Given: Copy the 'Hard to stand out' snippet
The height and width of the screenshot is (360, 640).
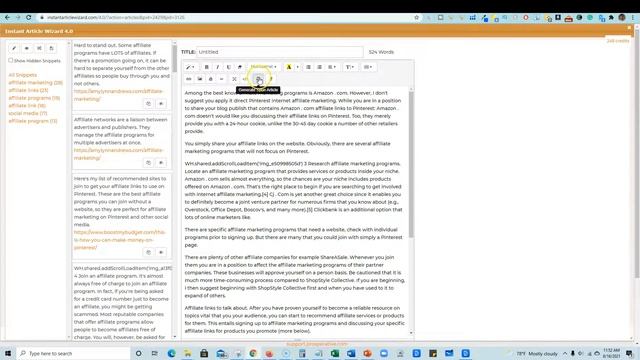Looking at the screenshot, I should 149,104.
